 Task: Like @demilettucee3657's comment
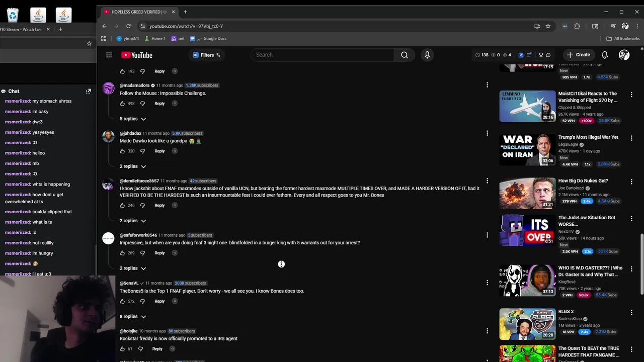coord(122,205)
